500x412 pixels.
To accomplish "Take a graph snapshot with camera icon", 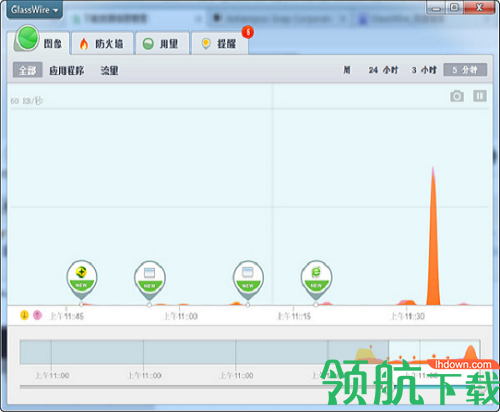I will 457,96.
